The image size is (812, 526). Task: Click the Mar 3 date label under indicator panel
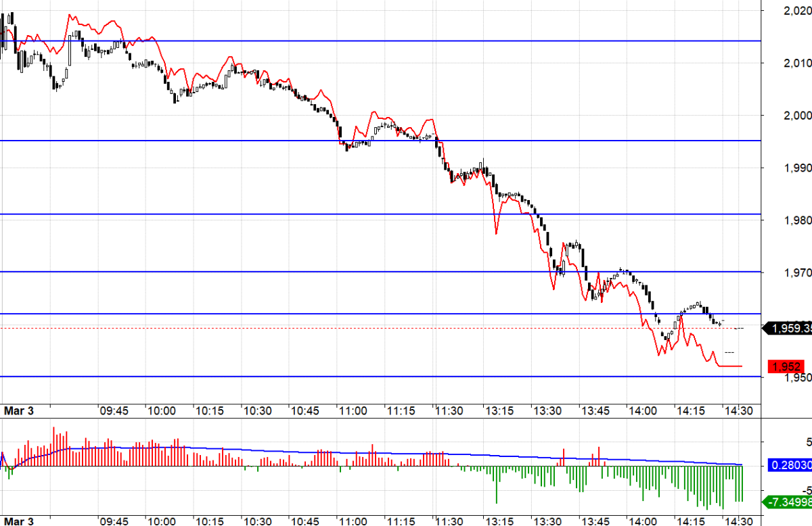18,521
